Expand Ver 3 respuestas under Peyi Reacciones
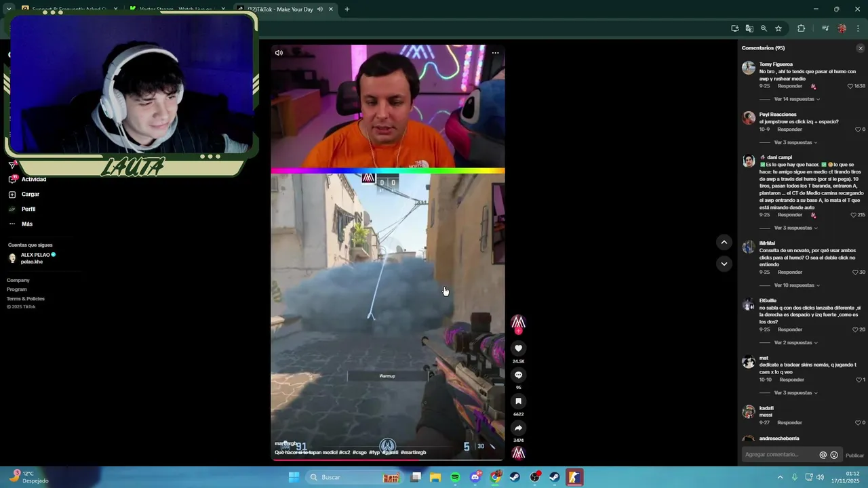Screen dimensions: 868x488 tap(795, 142)
